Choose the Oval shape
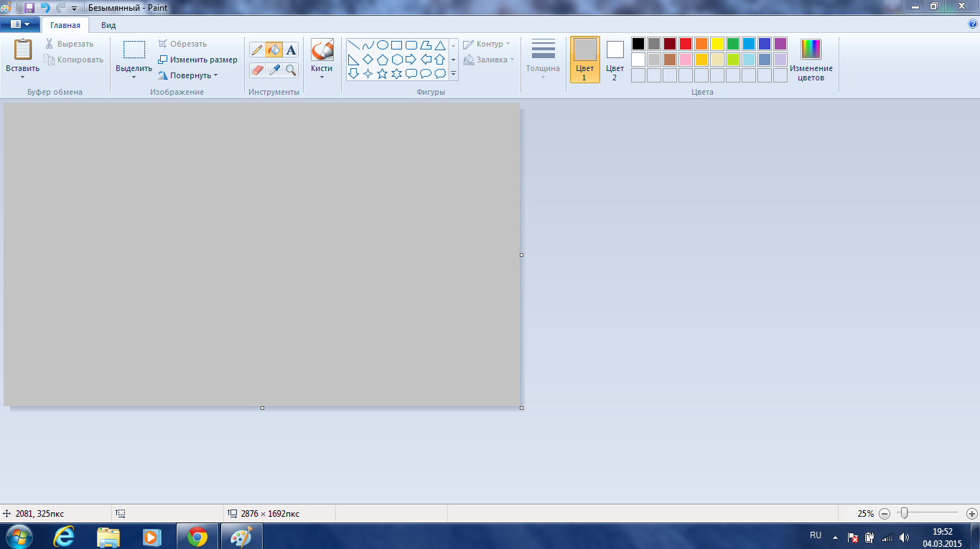The width and height of the screenshot is (980, 549). pos(383,45)
